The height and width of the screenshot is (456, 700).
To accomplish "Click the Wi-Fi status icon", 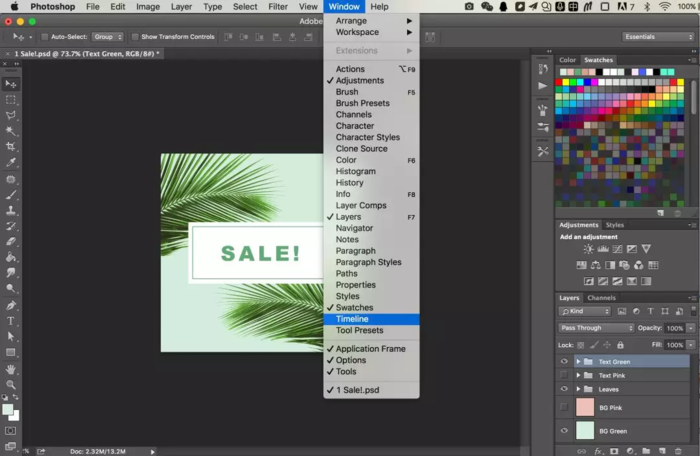I will tap(665, 7).
